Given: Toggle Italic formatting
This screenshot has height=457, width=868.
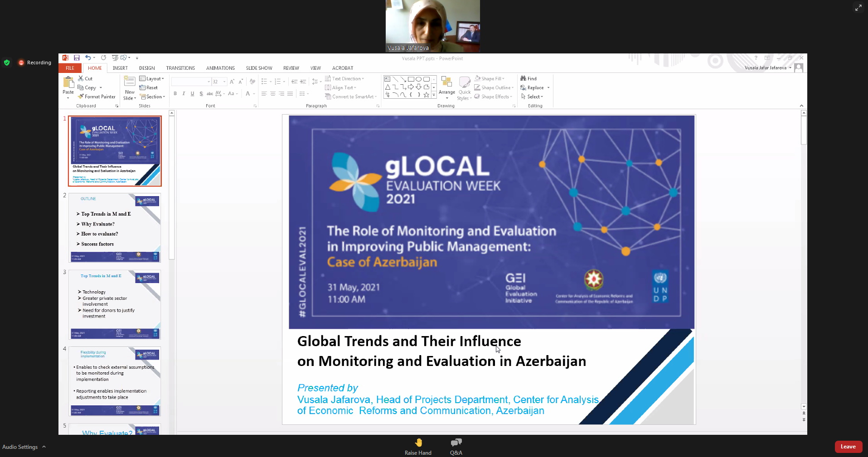Looking at the screenshot, I should 184,94.
